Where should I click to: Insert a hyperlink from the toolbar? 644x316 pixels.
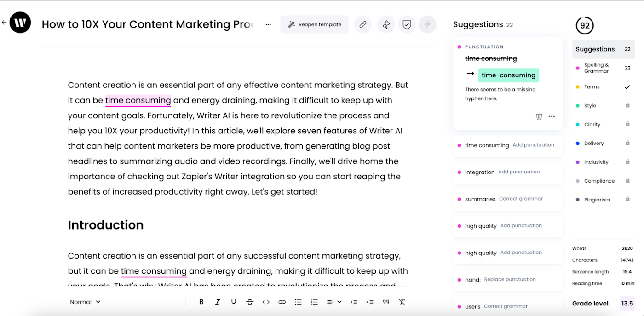(x=282, y=302)
